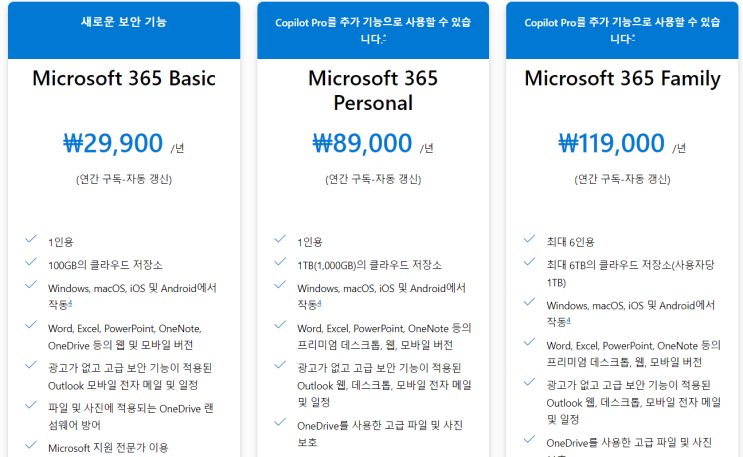Click checkmark beside 최대 6TB storage in Family
Viewport: 743px width, 457px height.
coord(529,264)
